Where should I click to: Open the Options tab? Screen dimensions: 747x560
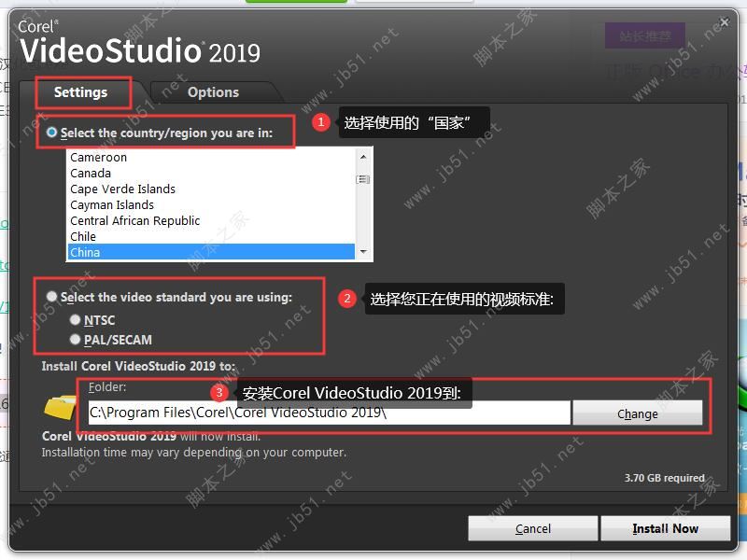pyautogui.click(x=214, y=92)
